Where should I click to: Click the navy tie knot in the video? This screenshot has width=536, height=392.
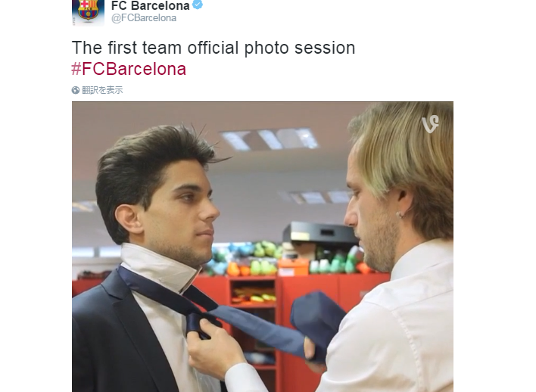[197, 320]
